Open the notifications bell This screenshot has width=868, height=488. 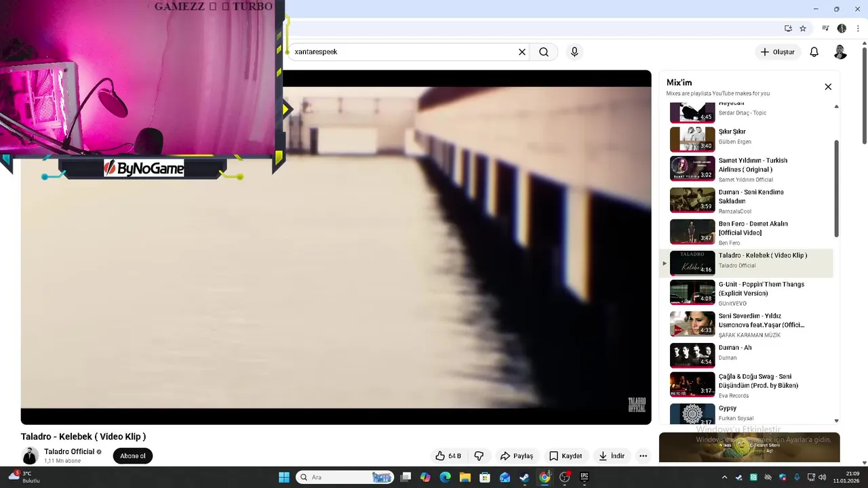click(814, 52)
